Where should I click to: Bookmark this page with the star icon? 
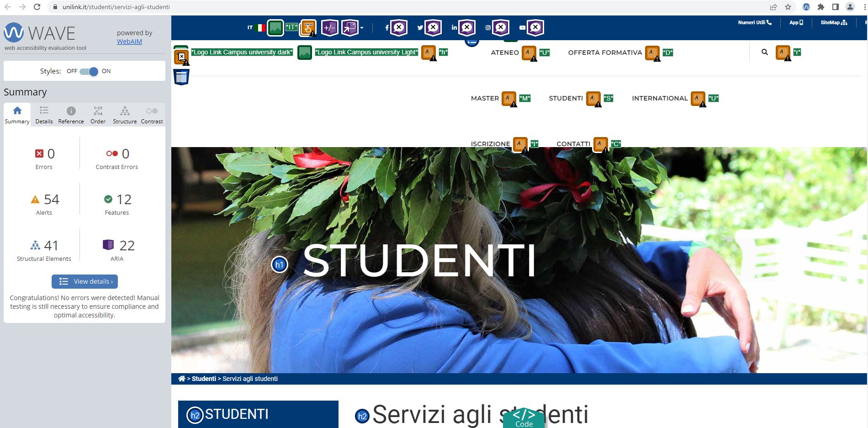click(788, 7)
